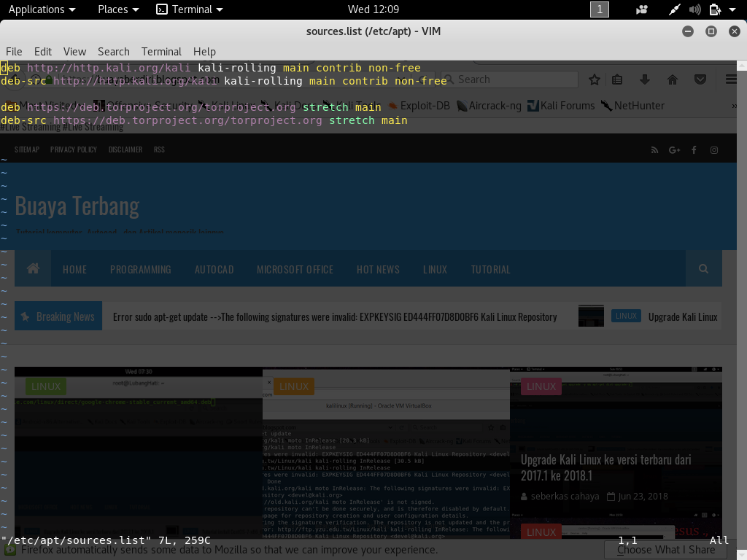
Task: Open the Search menu in VIM terminal
Action: click(x=113, y=52)
